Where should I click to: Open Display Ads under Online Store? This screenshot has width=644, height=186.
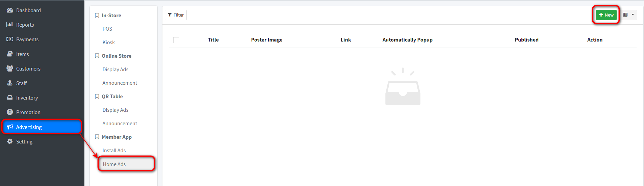pos(115,70)
